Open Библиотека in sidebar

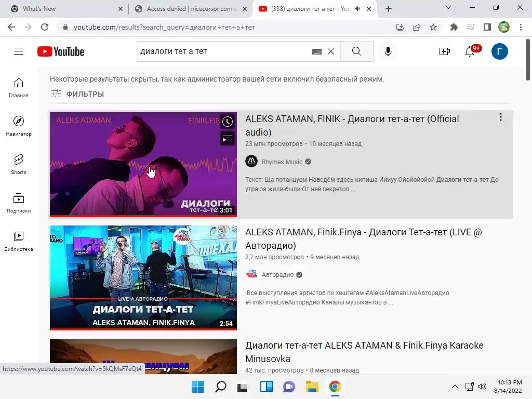point(19,241)
